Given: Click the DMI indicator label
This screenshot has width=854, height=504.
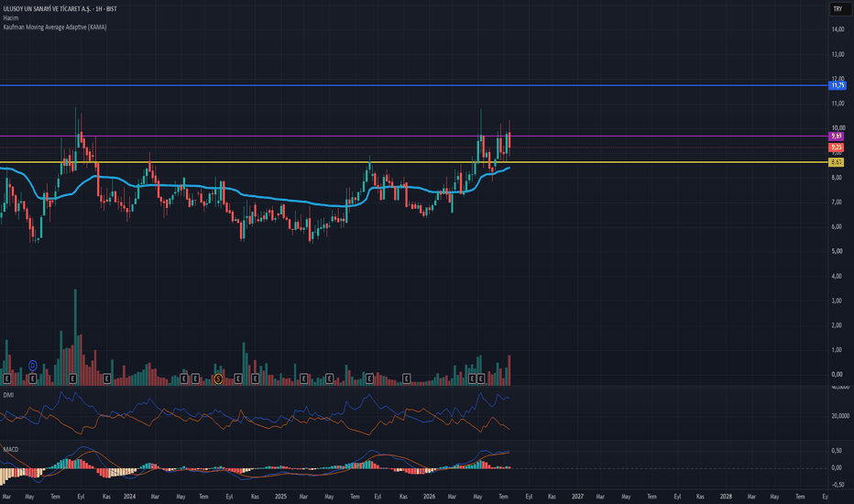Looking at the screenshot, I should tap(8, 395).
